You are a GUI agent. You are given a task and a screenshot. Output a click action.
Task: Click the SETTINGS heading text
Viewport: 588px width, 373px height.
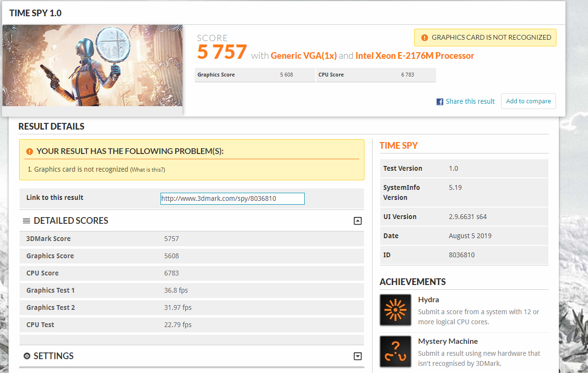(x=53, y=356)
